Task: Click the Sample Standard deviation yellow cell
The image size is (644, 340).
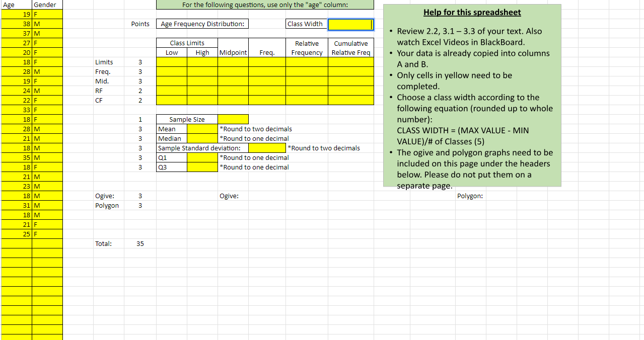Action: (x=267, y=148)
